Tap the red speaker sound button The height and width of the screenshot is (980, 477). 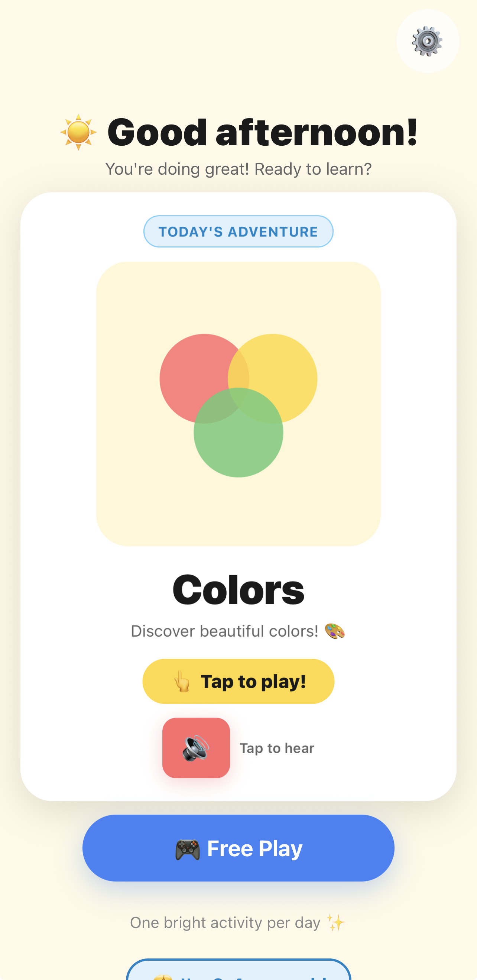pos(196,748)
